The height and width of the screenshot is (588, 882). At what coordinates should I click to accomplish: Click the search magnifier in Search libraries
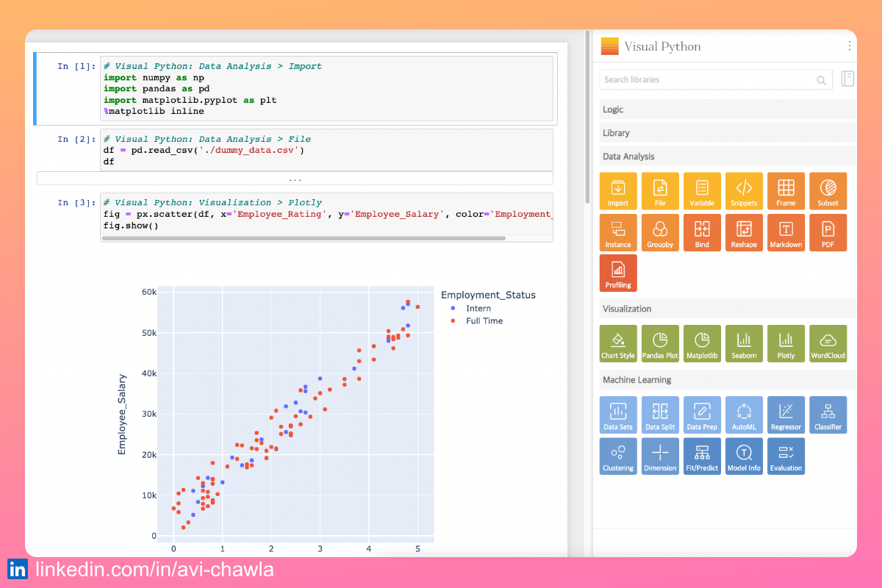[821, 80]
